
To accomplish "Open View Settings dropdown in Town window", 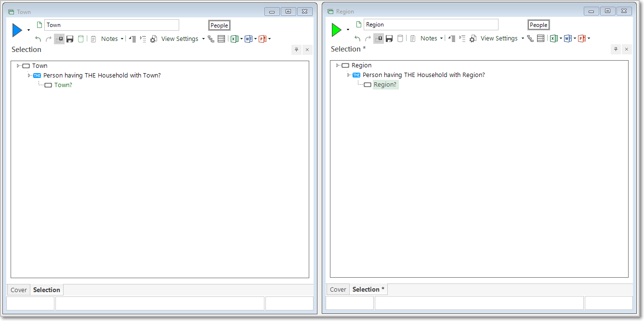I will pyautogui.click(x=183, y=39).
